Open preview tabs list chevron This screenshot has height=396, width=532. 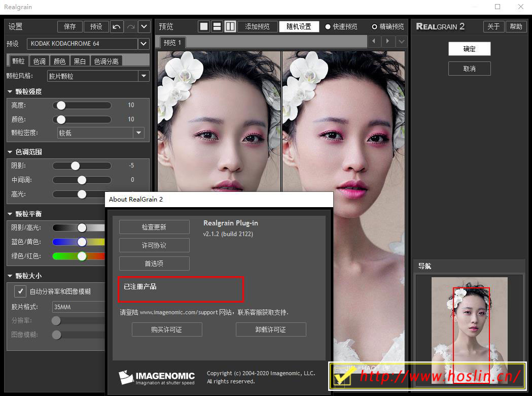coord(401,42)
